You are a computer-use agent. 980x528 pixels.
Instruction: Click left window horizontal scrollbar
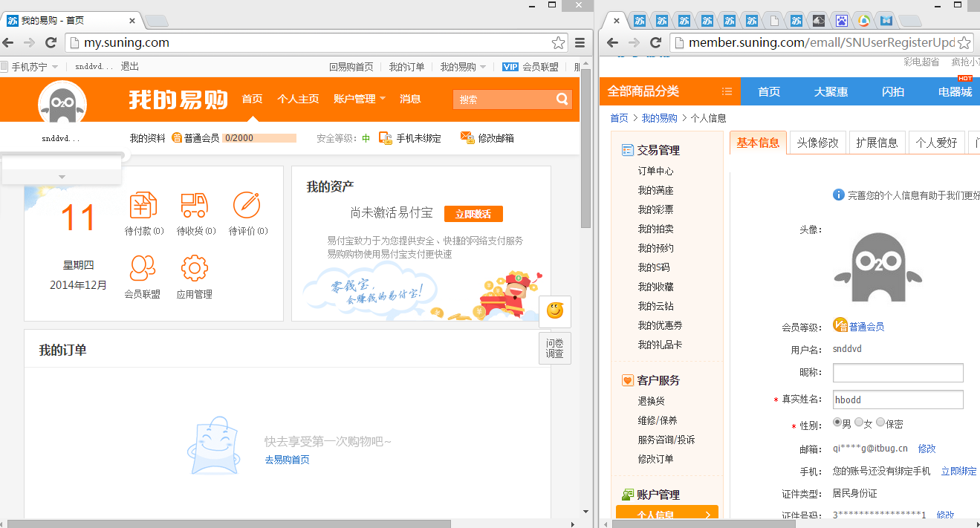[x=229, y=524]
